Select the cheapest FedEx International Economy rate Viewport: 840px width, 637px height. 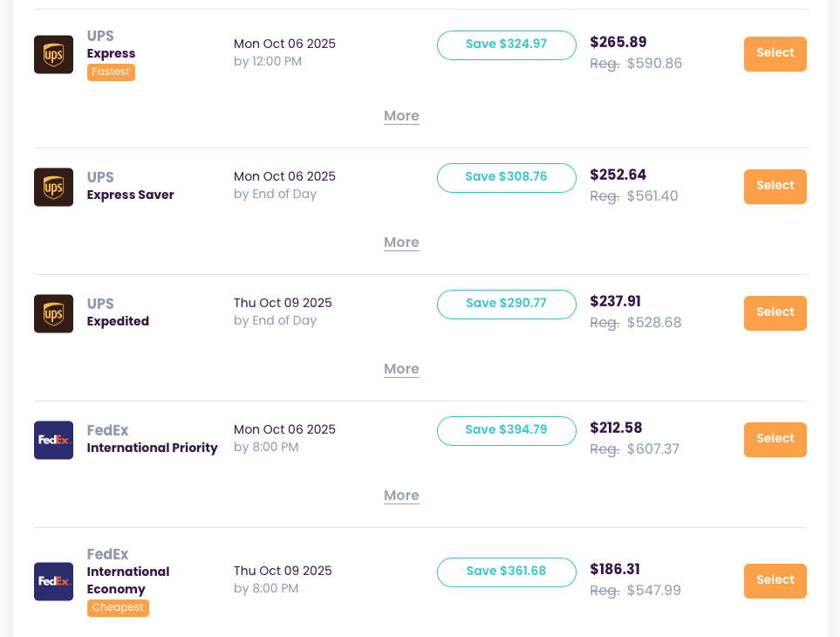(775, 581)
